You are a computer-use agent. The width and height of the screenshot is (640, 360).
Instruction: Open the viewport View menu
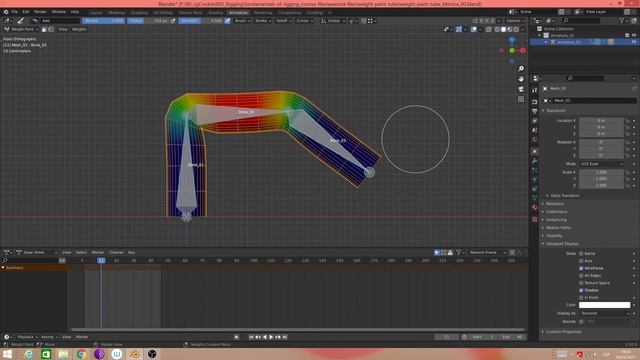click(63, 29)
